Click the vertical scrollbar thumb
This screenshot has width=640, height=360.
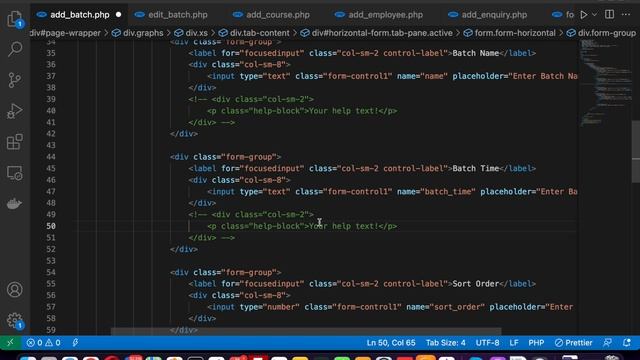coord(636,151)
